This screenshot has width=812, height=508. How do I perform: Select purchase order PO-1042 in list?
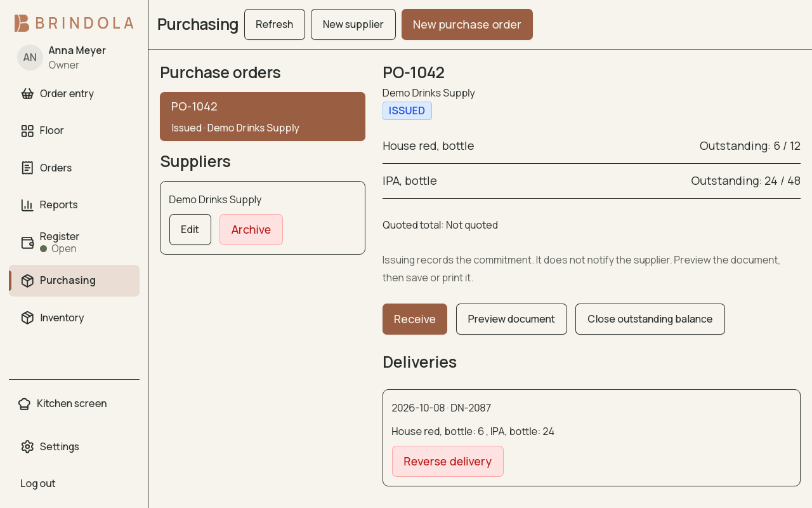(x=263, y=117)
